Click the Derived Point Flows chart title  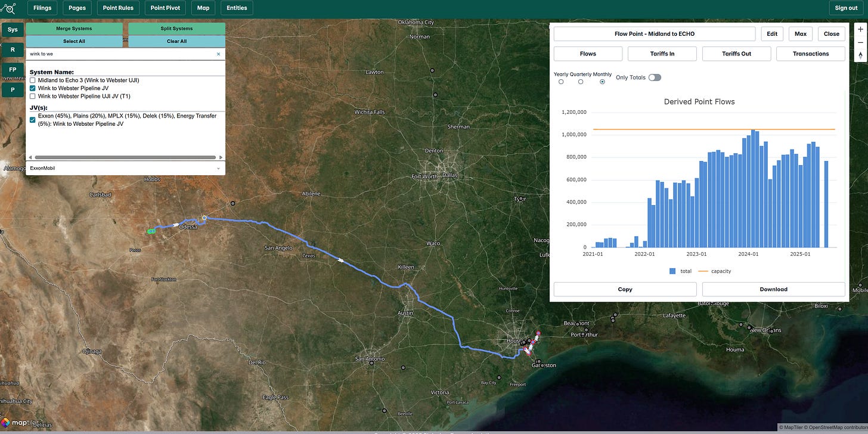(699, 101)
